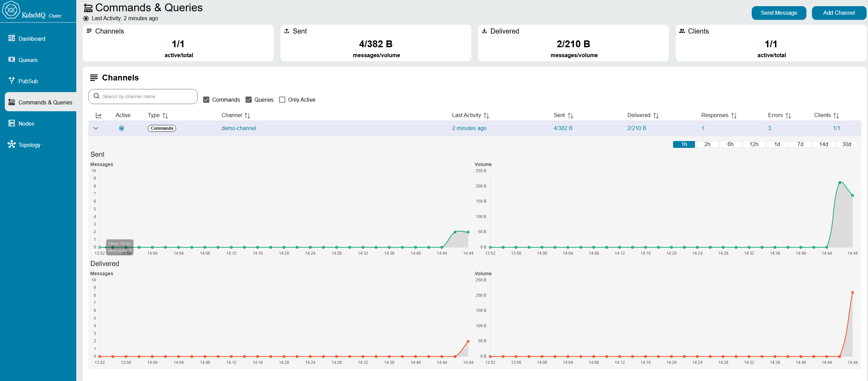Image resolution: width=868 pixels, height=381 pixels.
Task: Click the KubeMQ logo icon
Action: [11, 10]
